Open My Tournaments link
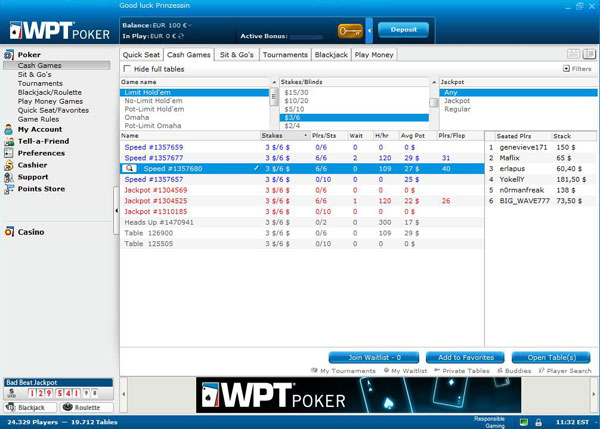This screenshot has height=429, width=600. pyautogui.click(x=343, y=370)
